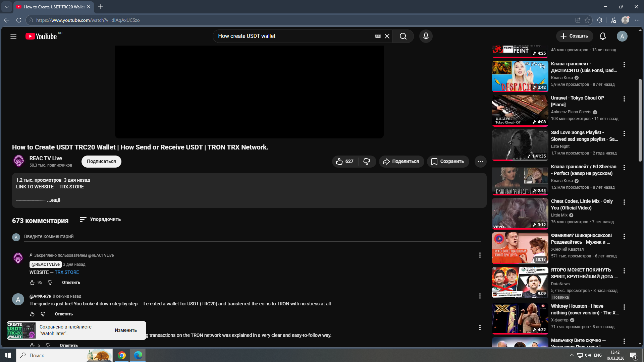The width and height of the screenshot is (644, 362).
Task: Click the voice search microphone icon
Action: pos(426,36)
